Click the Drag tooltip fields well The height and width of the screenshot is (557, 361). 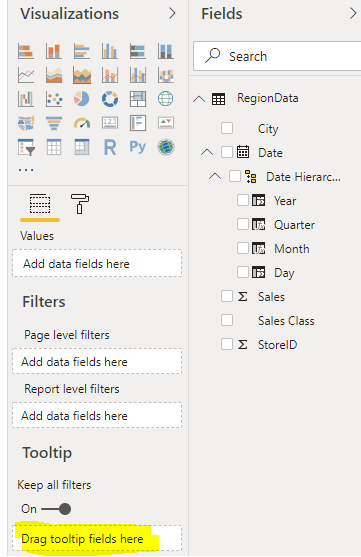97,538
